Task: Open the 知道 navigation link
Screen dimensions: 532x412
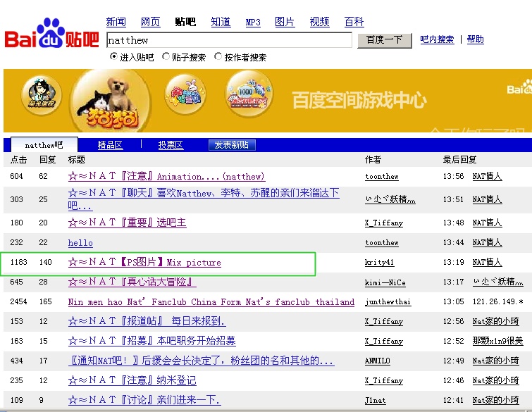Action: [x=221, y=22]
